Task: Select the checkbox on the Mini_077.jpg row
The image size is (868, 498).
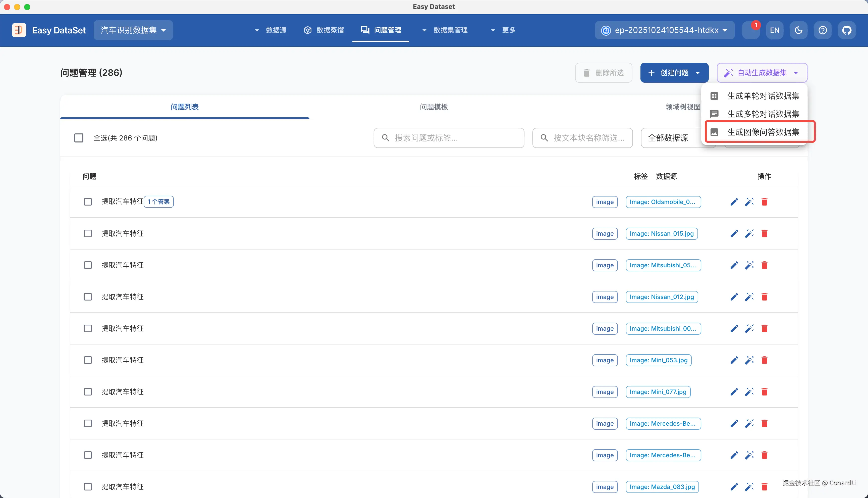Action: pyautogui.click(x=88, y=392)
